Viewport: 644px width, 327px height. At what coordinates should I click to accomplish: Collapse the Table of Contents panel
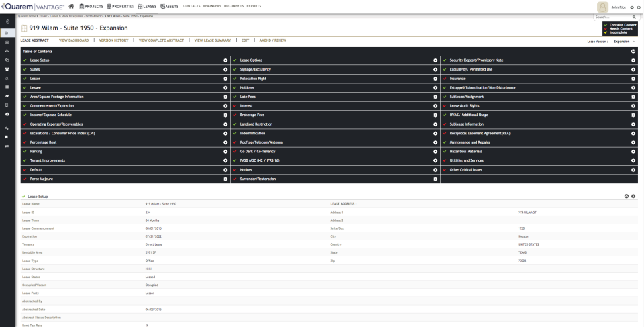[x=633, y=52]
